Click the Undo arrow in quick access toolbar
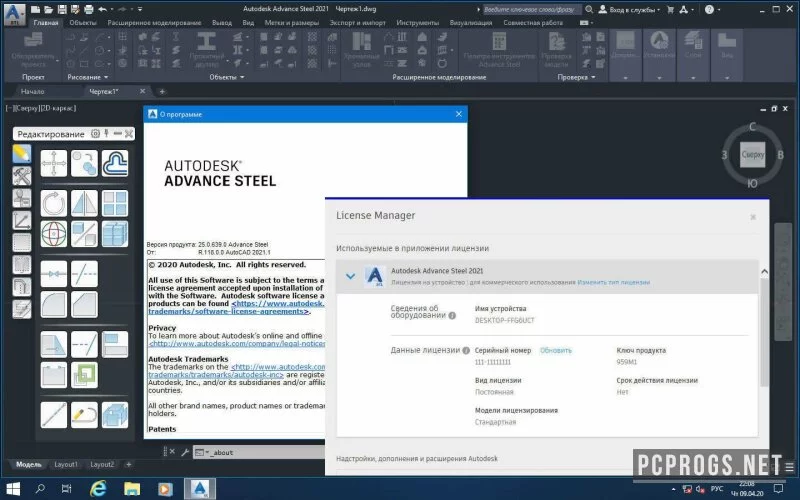Screen dimensions: 800x500 coord(102,9)
